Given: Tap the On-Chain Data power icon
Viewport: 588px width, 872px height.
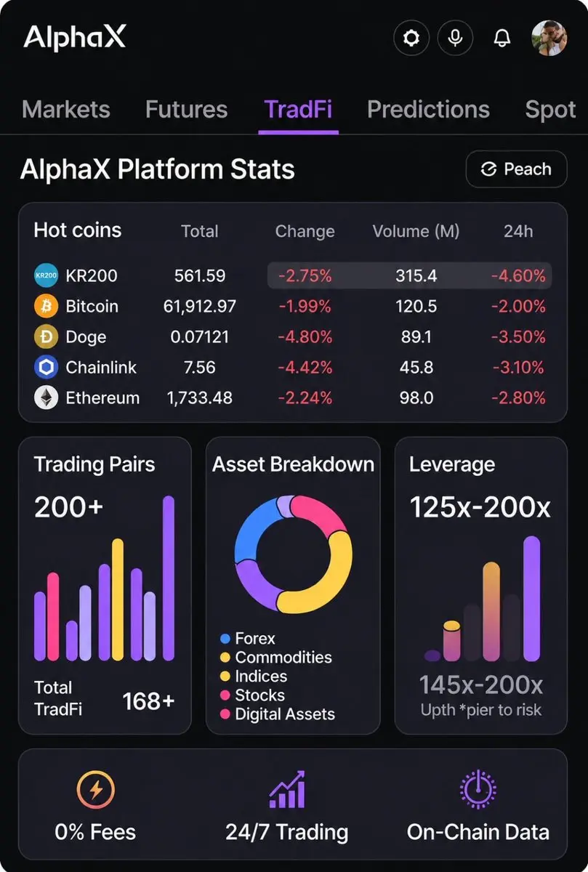Looking at the screenshot, I should [478, 790].
